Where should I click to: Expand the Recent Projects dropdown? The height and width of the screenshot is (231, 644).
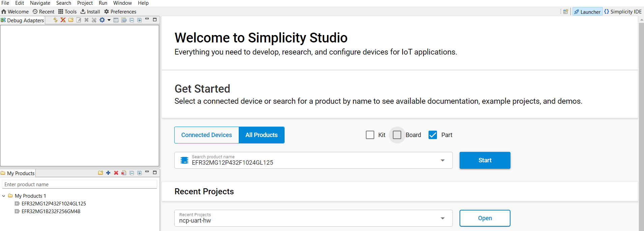coord(442,218)
